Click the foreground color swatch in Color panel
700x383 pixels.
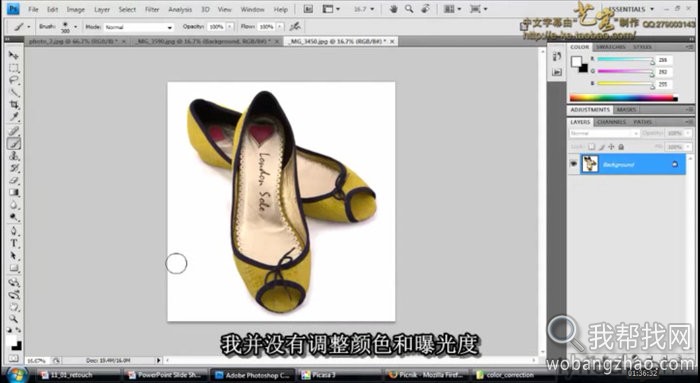point(576,61)
